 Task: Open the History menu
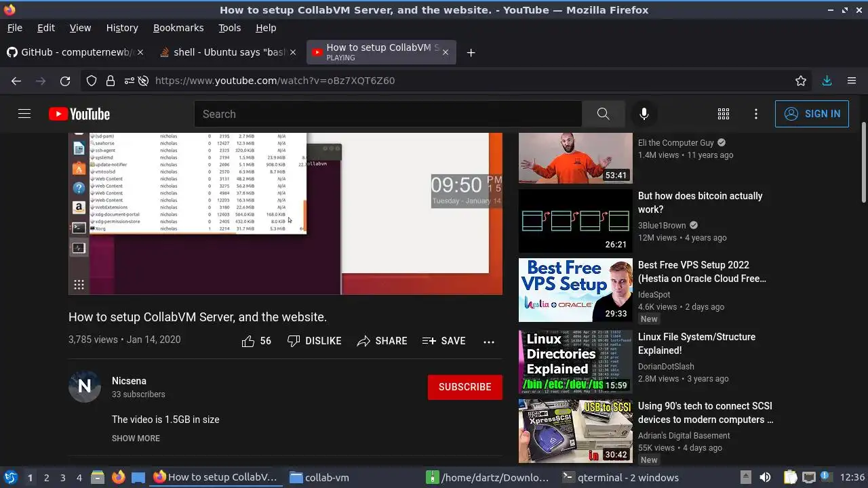coord(122,28)
